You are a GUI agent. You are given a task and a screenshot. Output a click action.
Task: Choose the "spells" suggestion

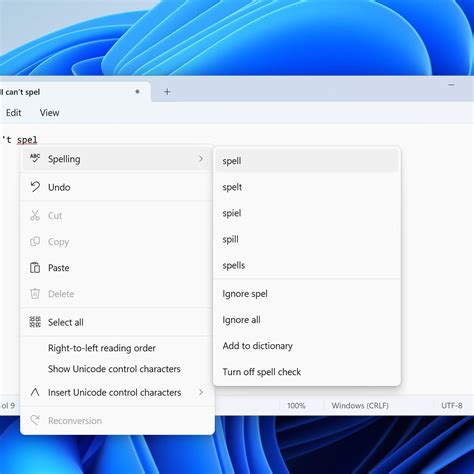point(307,265)
